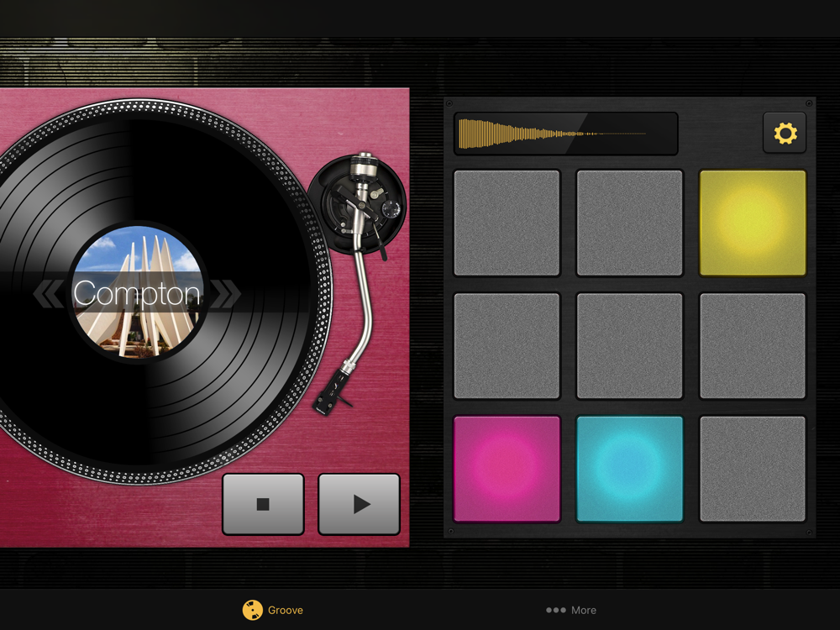Tap the cyan glowing drum pad
Image resolution: width=840 pixels, height=630 pixels.
tap(629, 469)
